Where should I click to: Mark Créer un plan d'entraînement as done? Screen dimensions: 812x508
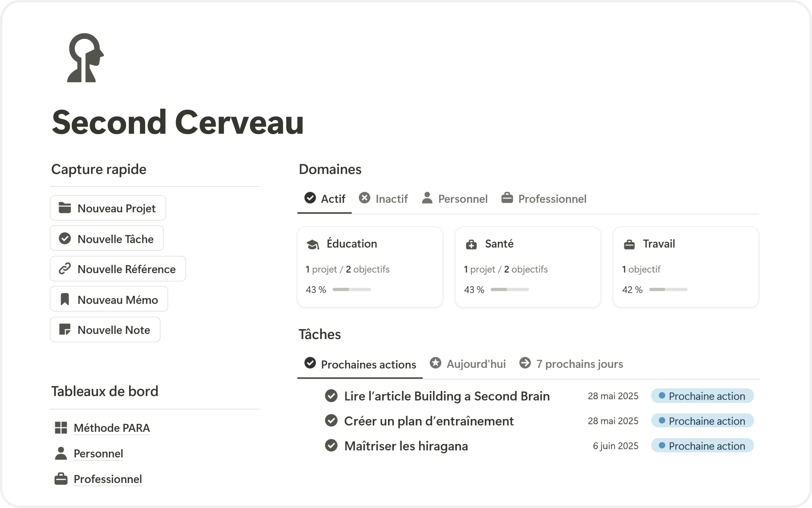click(331, 421)
